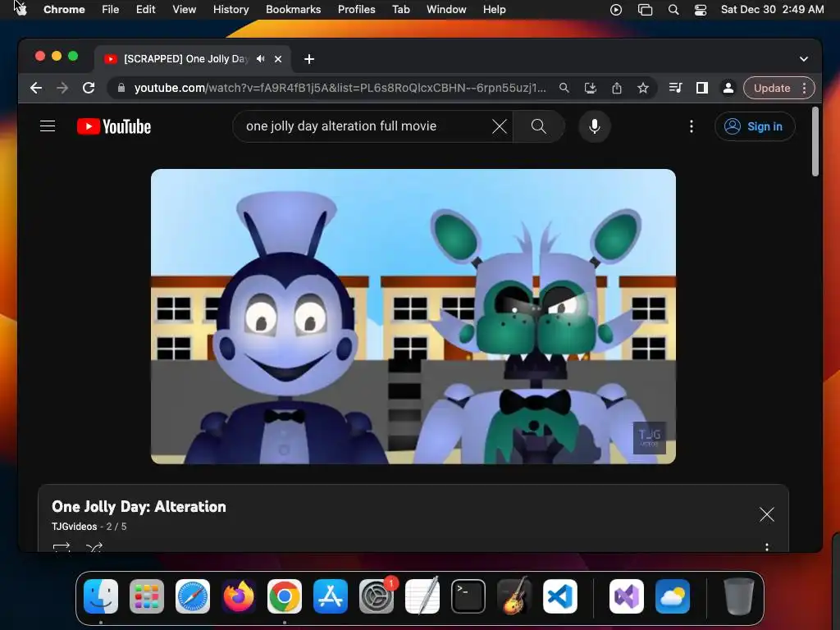Open the Apple menu

pyautogui.click(x=21, y=9)
